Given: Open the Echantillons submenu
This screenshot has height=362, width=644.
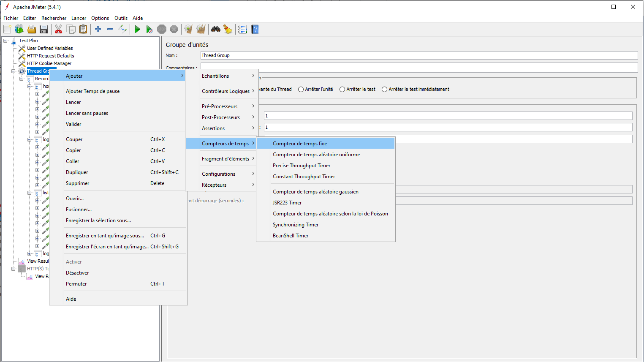Looking at the screenshot, I should pyautogui.click(x=222, y=76).
